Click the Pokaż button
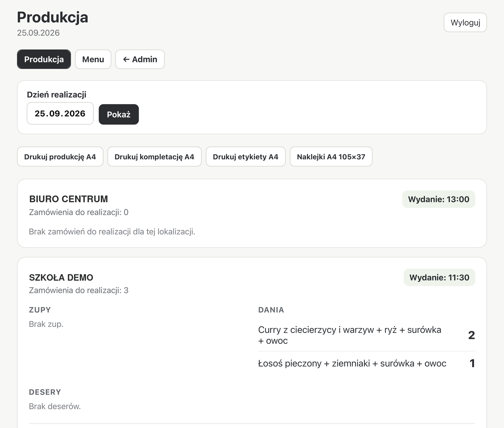The height and width of the screenshot is (428, 504). click(119, 114)
